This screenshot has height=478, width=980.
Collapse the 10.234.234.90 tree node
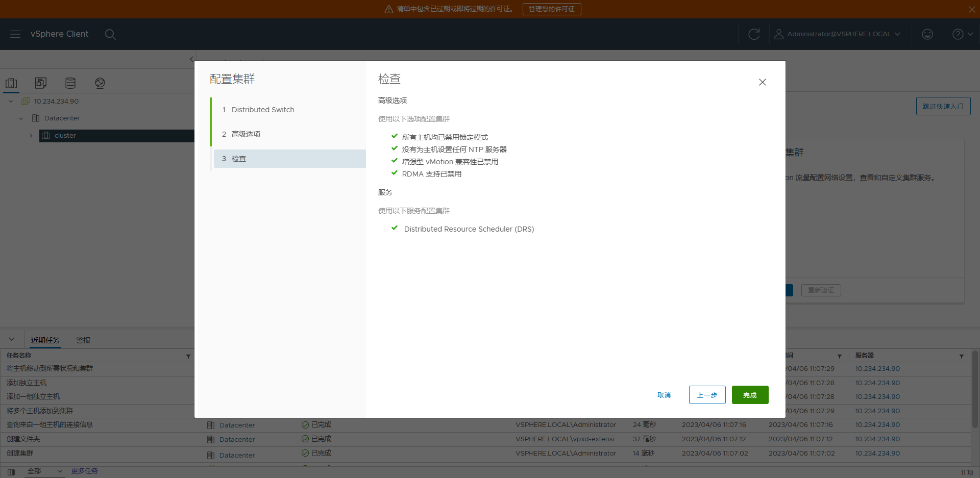tap(11, 102)
